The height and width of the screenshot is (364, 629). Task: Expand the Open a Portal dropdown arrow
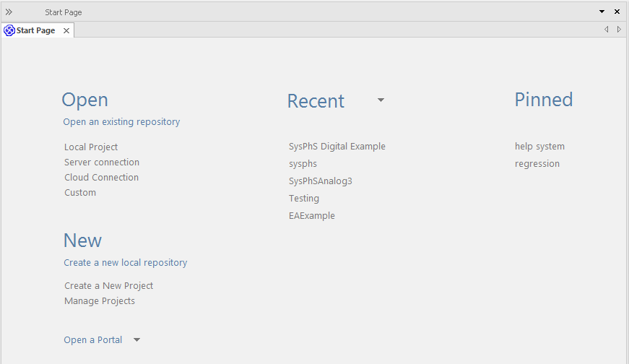(137, 340)
